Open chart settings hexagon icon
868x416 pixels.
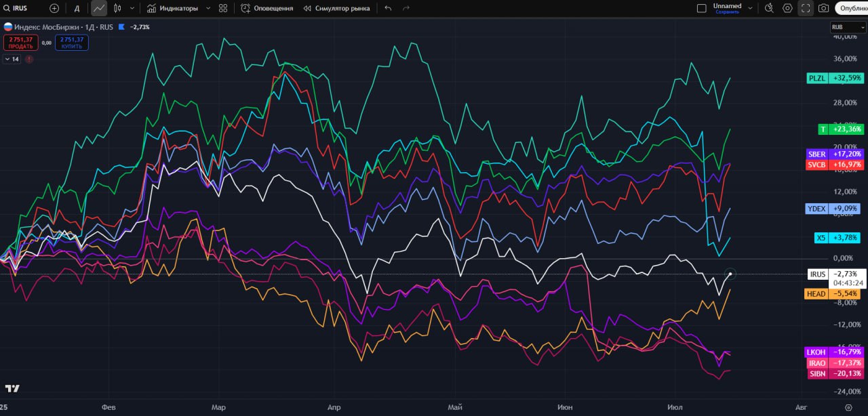787,8
